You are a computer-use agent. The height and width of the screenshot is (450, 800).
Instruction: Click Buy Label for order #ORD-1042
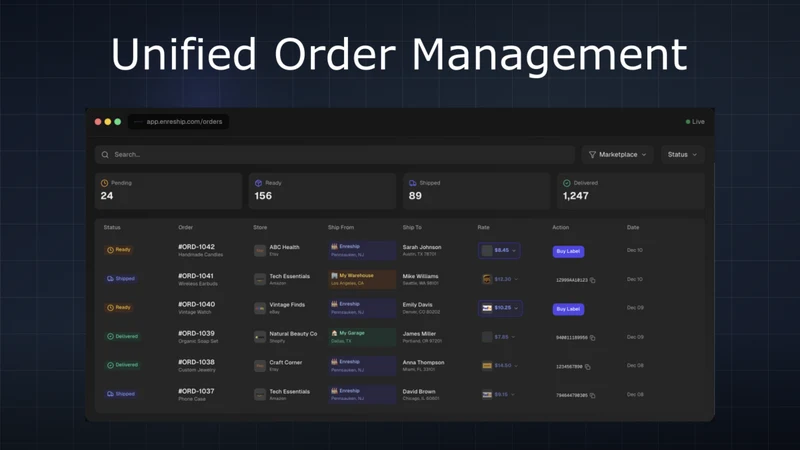click(568, 251)
